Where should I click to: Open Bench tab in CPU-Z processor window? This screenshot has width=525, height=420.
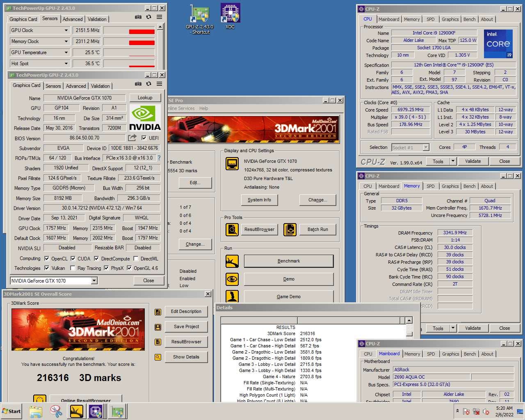pos(470,19)
